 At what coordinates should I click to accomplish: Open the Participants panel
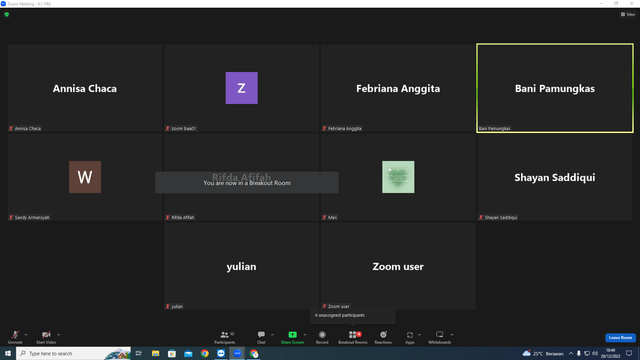224,337
